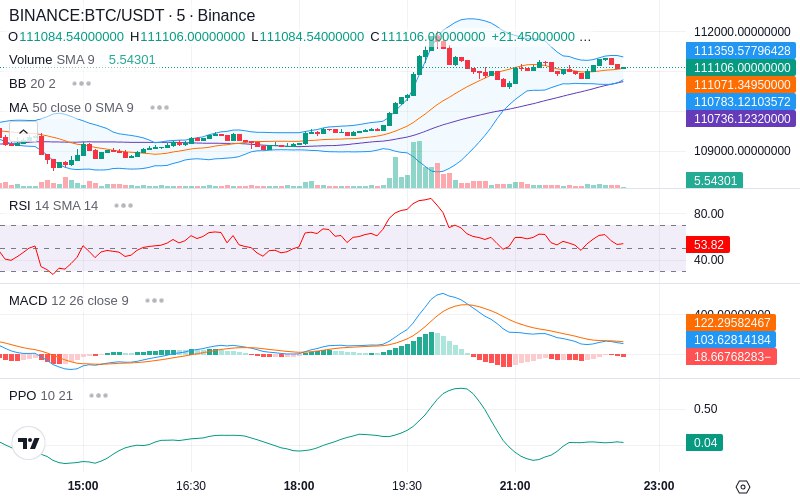The image size is (800, 500).
Task: Click the 112000.00000000 price axis label
Action: tap(742, 32)
